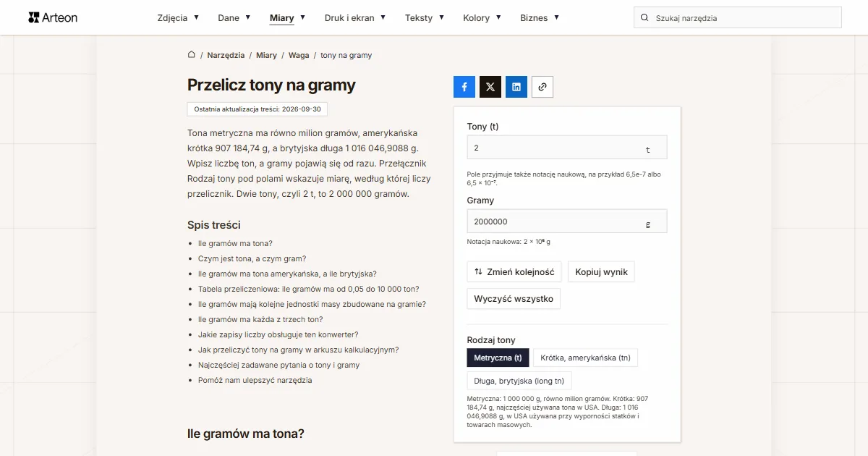Expand the Zdjęcia menu
The height and width of the screenshot is (456, 868).
(x=178, y=18)
